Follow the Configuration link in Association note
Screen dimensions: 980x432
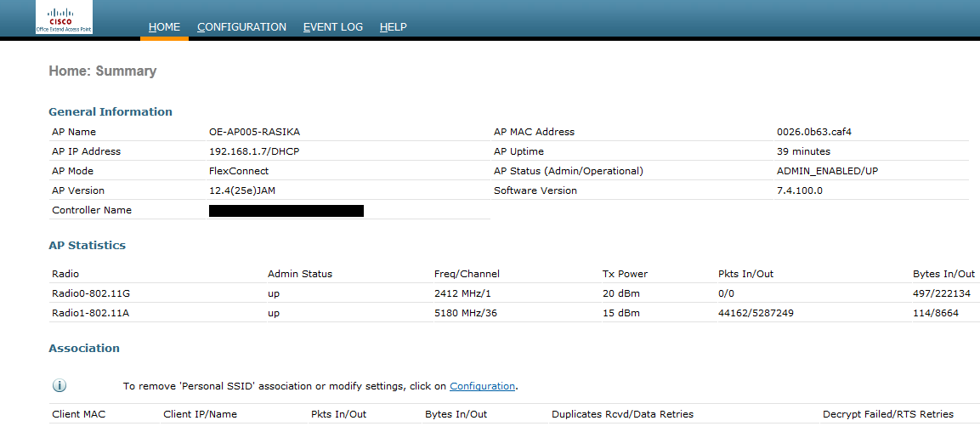coord(482,386)
